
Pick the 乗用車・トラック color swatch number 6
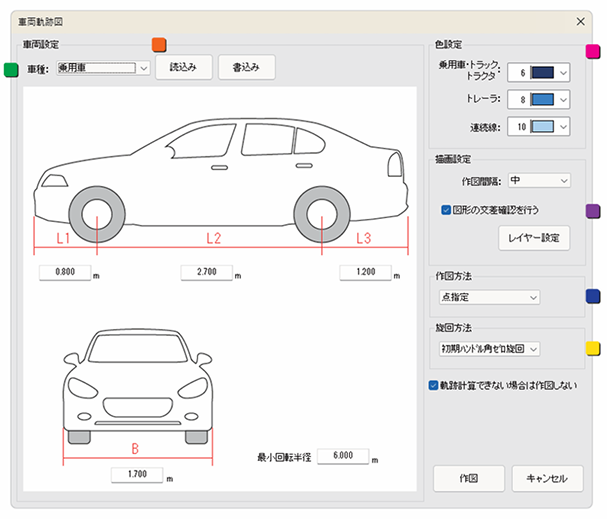pos(539,73)
